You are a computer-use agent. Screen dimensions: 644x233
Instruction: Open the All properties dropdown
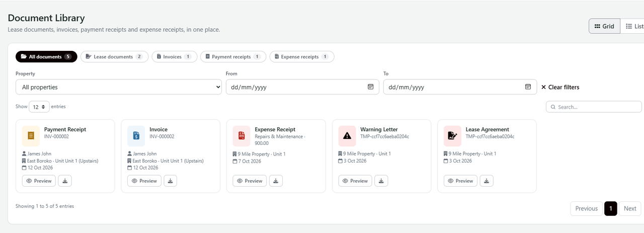point(119,87)
